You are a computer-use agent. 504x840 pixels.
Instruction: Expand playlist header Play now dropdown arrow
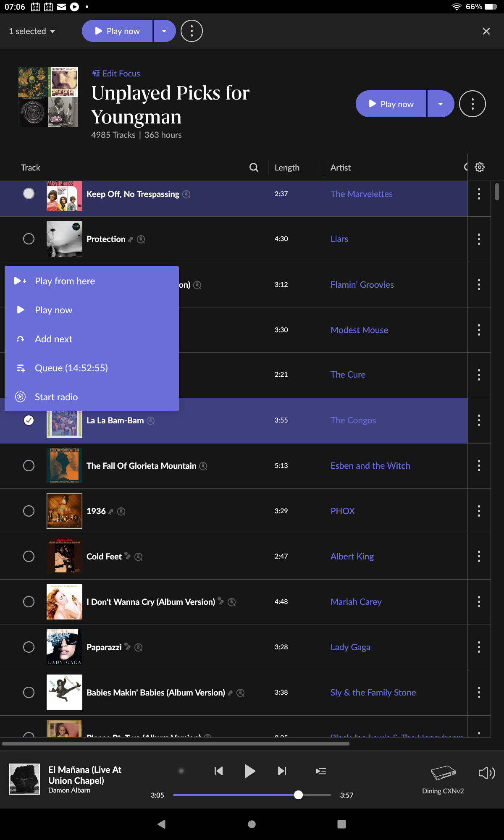[441, 104]
